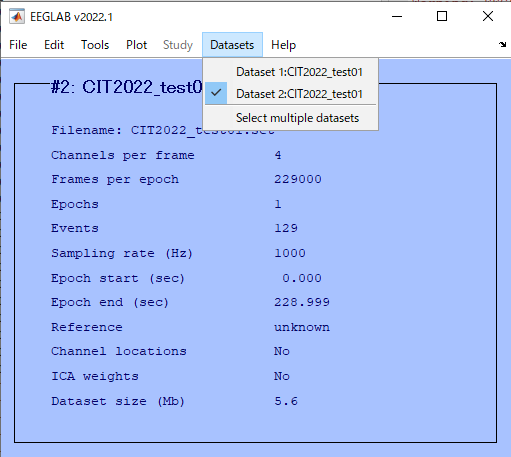This screenshot has width=511, height=457.
Task: Click the '#2: CIT2022_test0' dataset title
Action: pyautogui.click(x=127, y=87)
